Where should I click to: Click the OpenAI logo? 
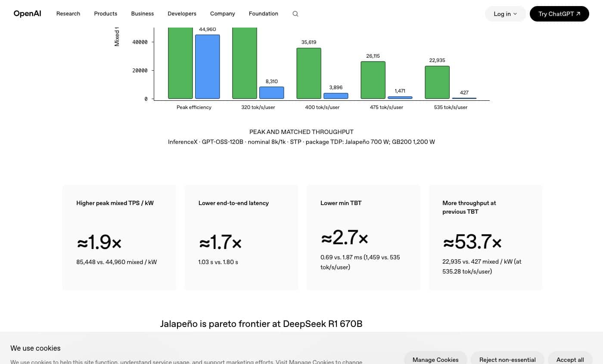click(x=28, y=14)
